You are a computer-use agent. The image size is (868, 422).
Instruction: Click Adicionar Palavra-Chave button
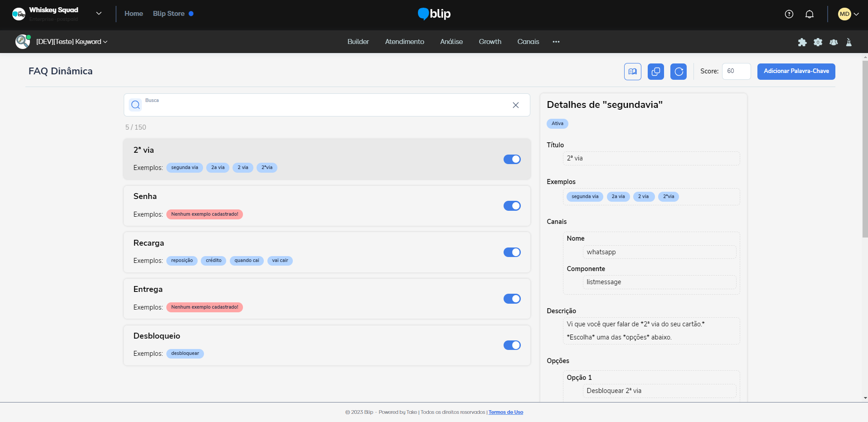coord(796,72)
